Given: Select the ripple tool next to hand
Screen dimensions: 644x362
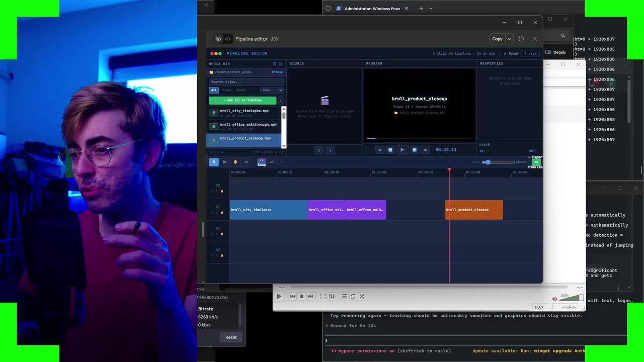Looking at the screenshot, I should [246, 162].
